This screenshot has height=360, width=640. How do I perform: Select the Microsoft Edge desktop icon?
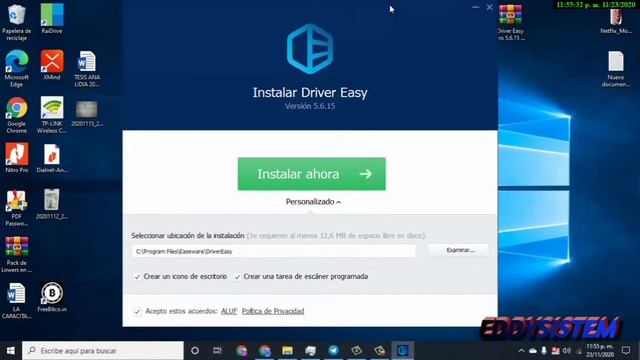tap(16, 68)
